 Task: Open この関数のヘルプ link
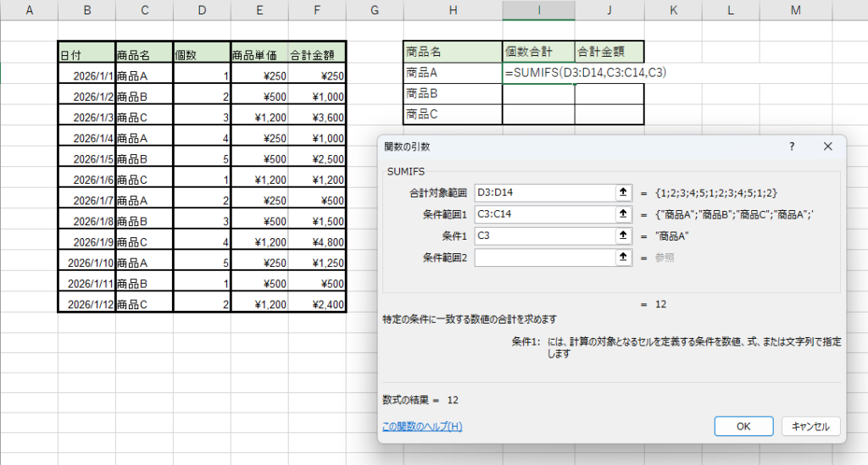[x=422, y=426]
